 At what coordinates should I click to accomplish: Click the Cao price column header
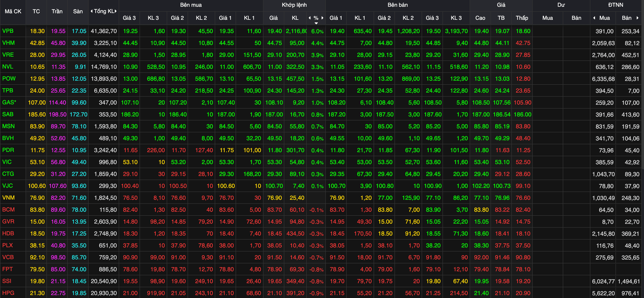(480, 18)
